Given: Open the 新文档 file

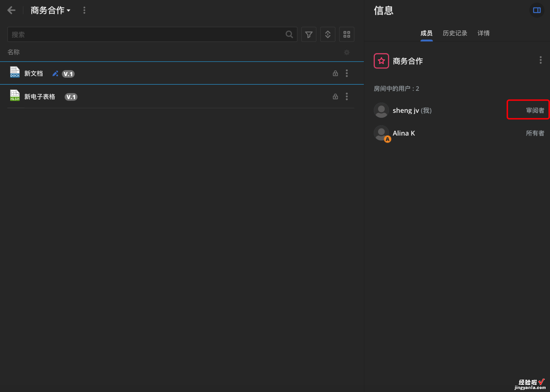Looking at the screenshot, I should click(x=33, y=74).
